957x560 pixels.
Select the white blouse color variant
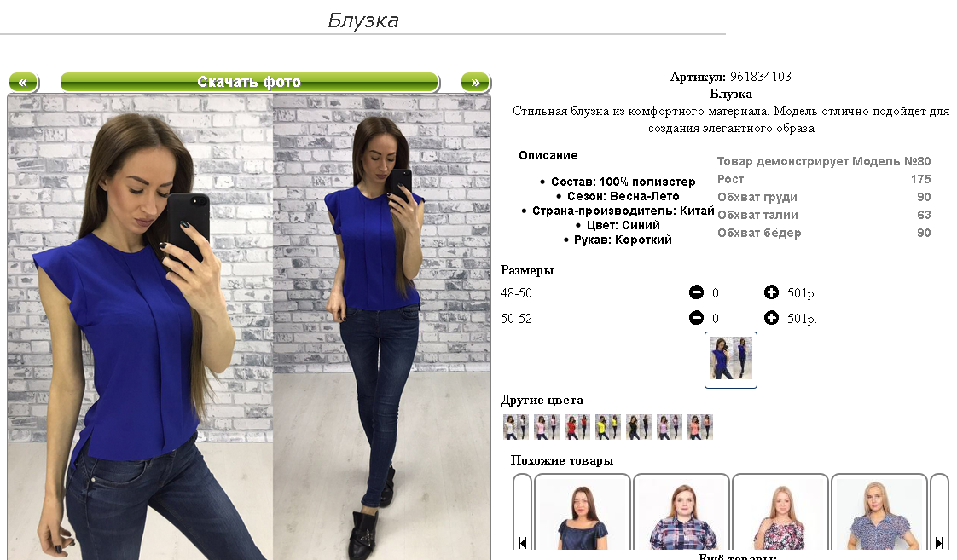click(x=516, y=427)
